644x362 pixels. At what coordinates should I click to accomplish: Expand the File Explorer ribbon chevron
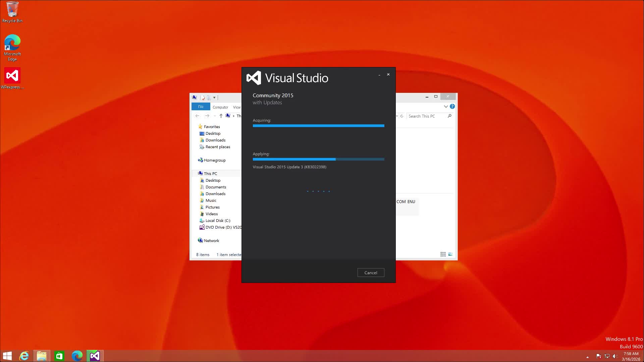coord(446,107)
